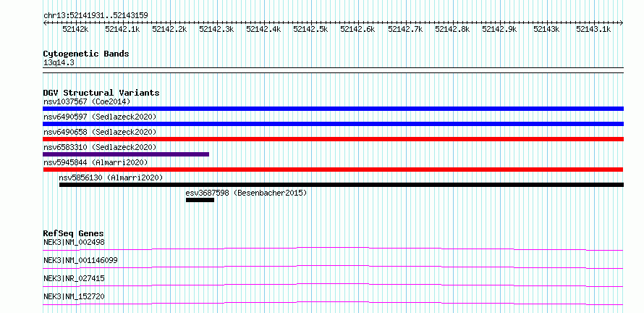Click the 52143.1k ruler tick label

point(593,29)
